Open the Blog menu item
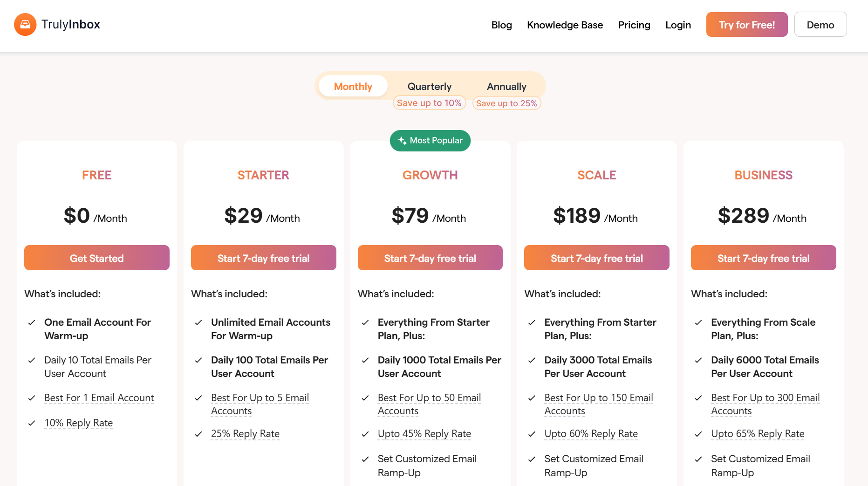The image size is (868, 486). click(501, 25)
